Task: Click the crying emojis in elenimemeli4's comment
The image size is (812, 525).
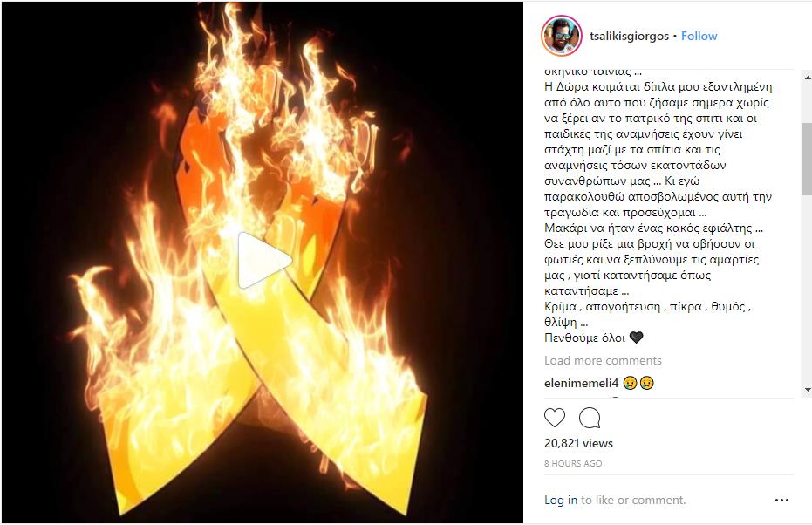Action: pos(638,383)
